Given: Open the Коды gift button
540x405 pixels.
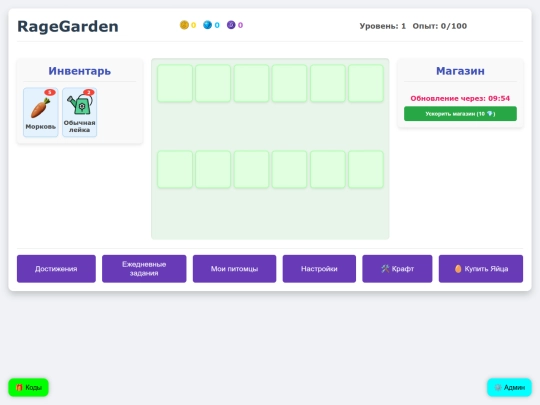Looking at the screenshot, I should 28,387.
